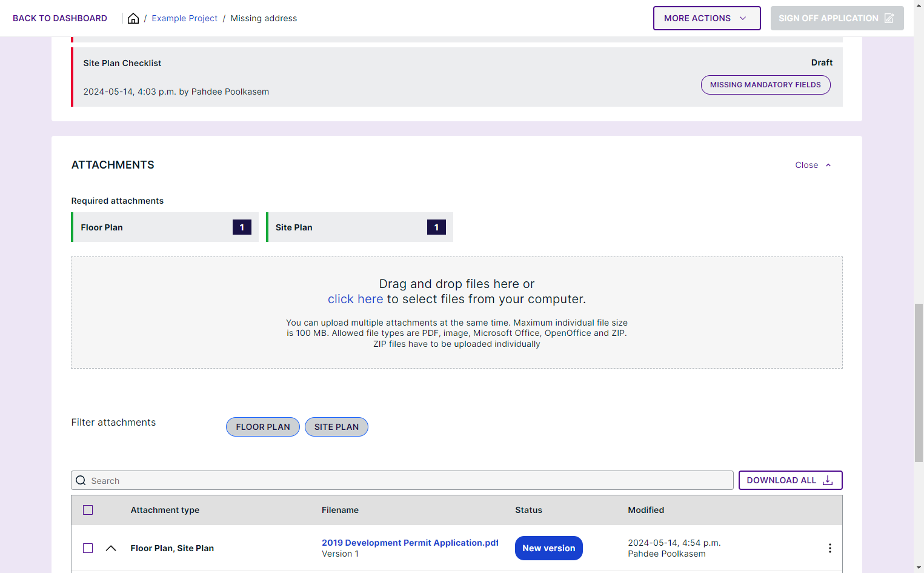Filter attachments by SITE PLAN

tap(336, 427)
